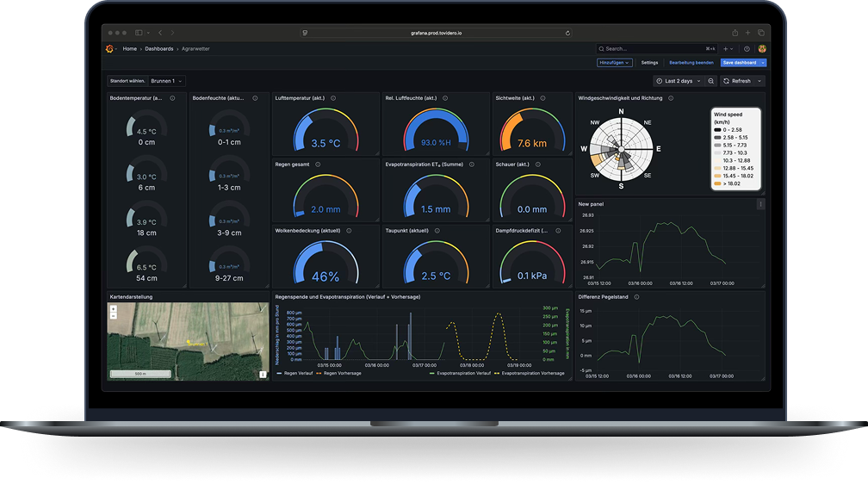Open info icon on Differenz Pegelstand panel
Image resolution: width=868 pixels, height=484 pixels.
click(x=636, y=297)
